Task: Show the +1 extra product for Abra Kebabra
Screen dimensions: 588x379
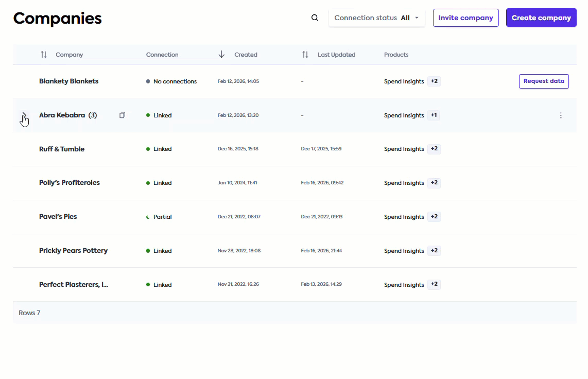Action: tap(433, 115)
